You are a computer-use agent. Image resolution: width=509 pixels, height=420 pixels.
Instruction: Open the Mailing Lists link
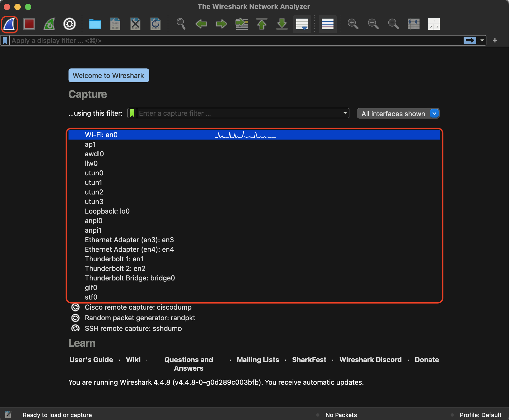(x=258, y=360)
